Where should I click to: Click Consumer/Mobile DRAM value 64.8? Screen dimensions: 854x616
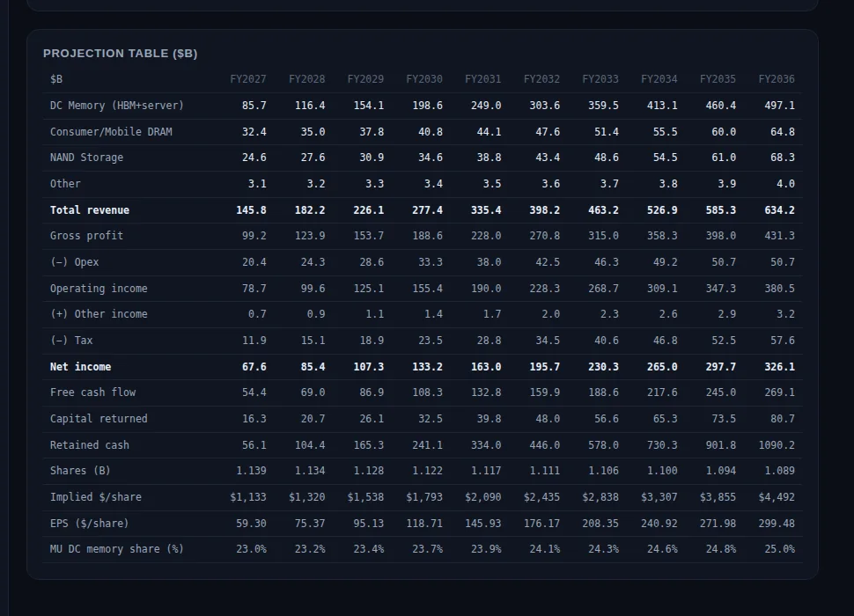783,132
